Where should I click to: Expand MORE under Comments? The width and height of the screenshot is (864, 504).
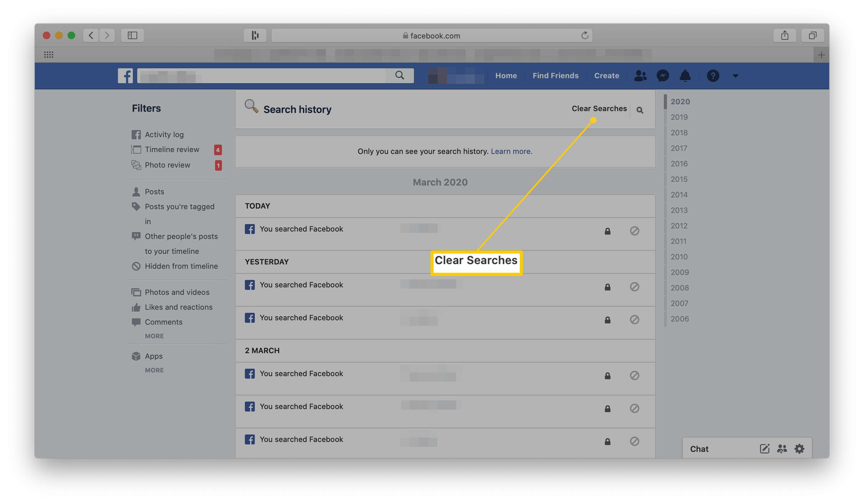[154, 336]
